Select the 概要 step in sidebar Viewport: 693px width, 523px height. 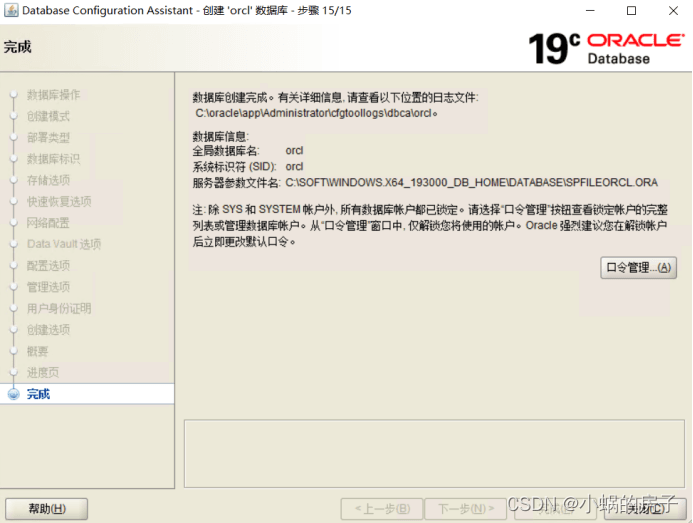coord(38,351)
